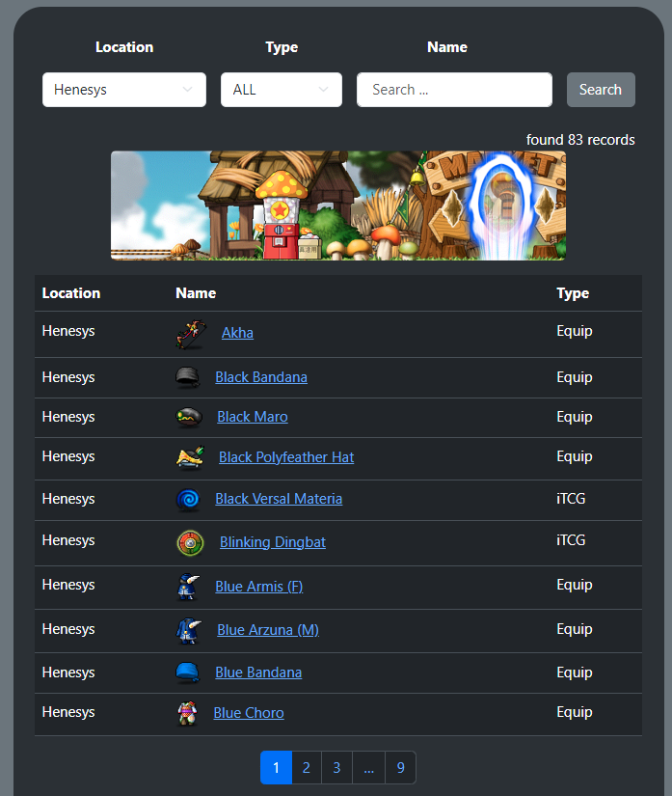Click the Black Bandana item icon
Viewport: 672px width, 796px height.
(188, 377)
